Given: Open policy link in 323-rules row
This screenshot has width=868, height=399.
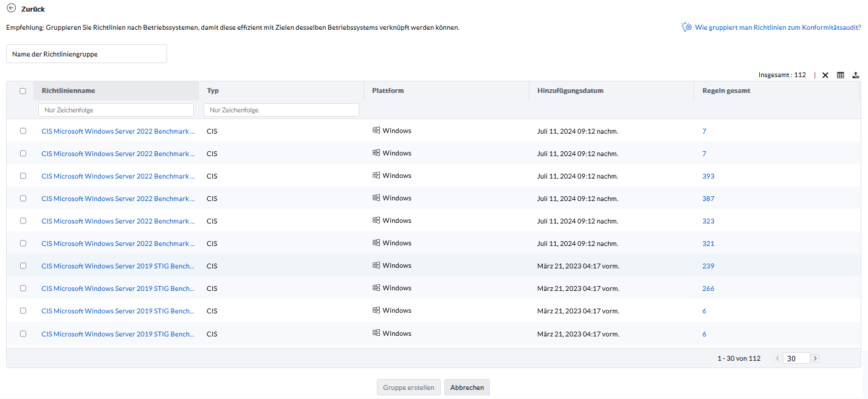Looking at the screenshot, I should coord(118,221).
